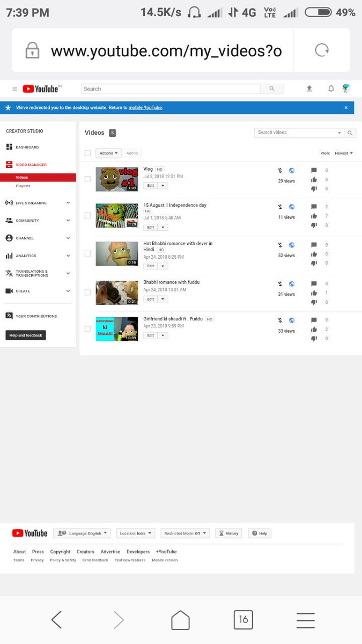This screenshot has width=362, height=644.
Task: Click public globe icon for 15 August video
Action: pyautogui.click(x=291, y=207)
